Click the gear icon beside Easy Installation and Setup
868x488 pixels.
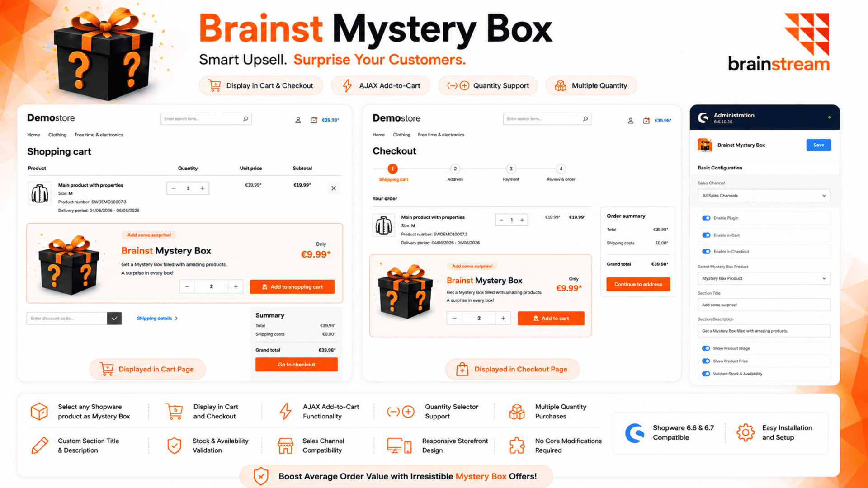coord(745,432)
